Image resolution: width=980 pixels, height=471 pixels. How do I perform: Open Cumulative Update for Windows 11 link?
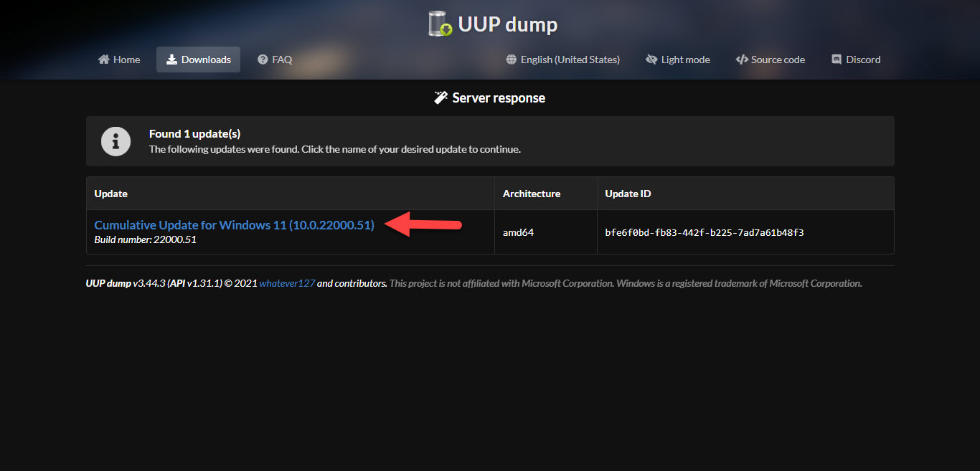(x=234, y=225)
